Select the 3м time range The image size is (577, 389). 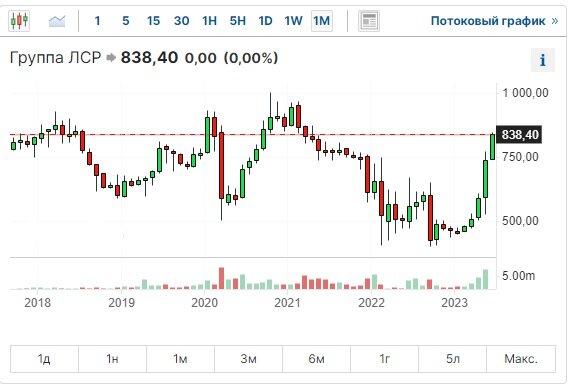coord(248,359)
